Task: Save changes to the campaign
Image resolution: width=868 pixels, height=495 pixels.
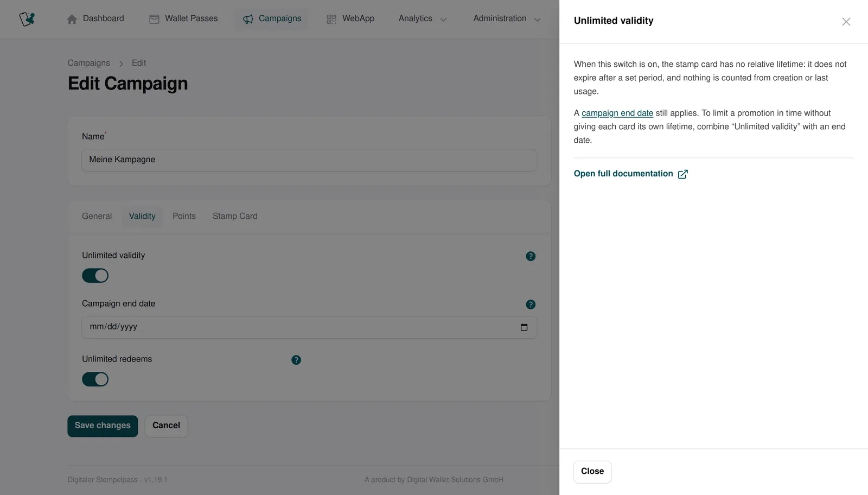Action: click(x=103, y=426)
